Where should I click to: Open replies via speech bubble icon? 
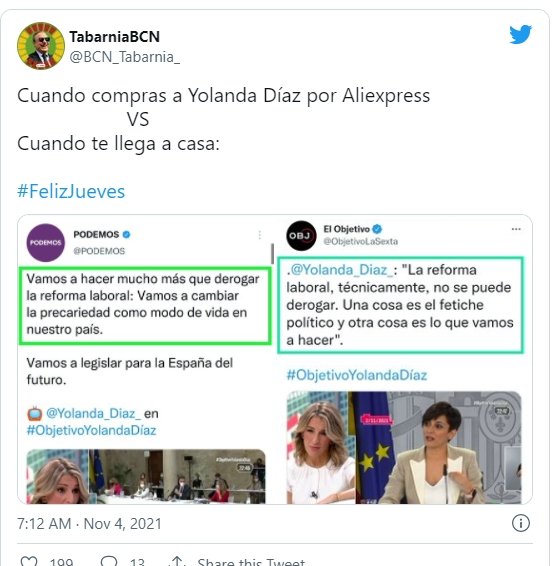109,561
